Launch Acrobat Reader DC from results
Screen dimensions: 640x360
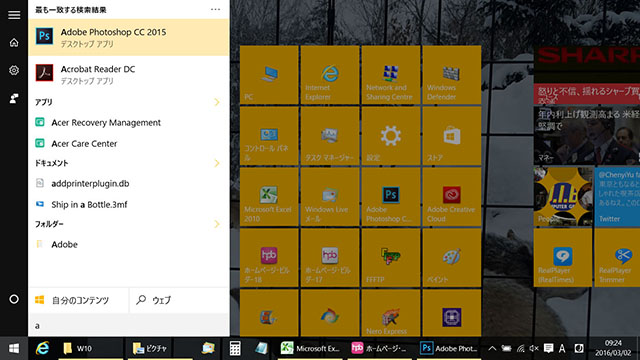click(128, 74)
